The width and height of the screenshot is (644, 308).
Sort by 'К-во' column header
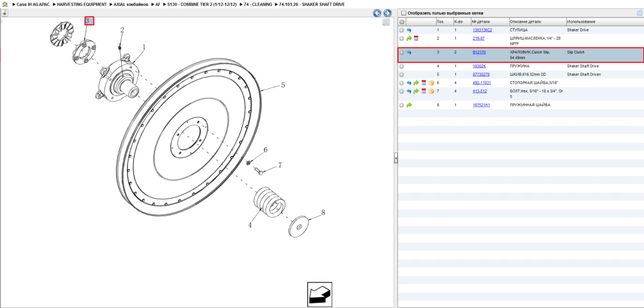pos(462,22)
